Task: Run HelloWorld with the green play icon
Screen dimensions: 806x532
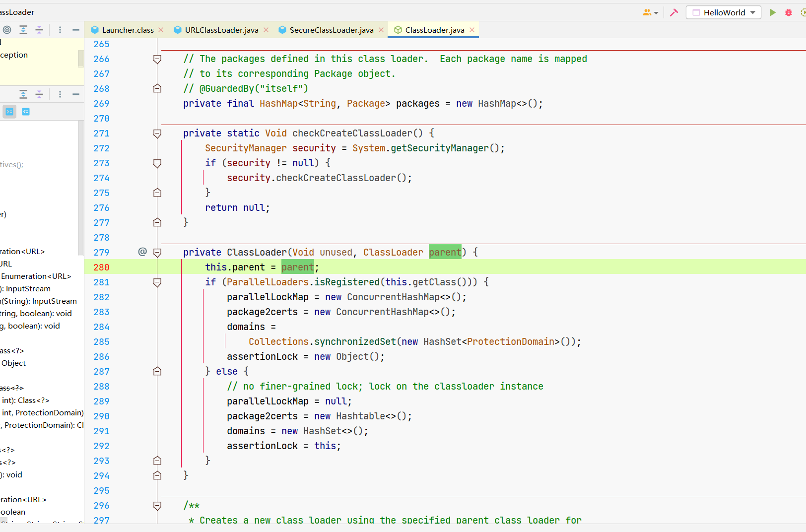Action: 773,12
